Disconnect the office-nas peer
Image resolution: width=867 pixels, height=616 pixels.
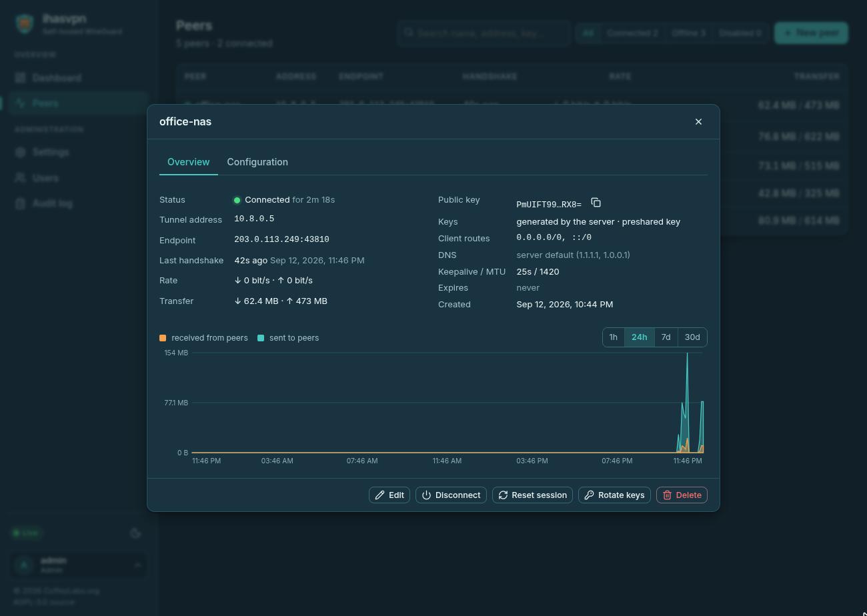[x=451, y=495]
